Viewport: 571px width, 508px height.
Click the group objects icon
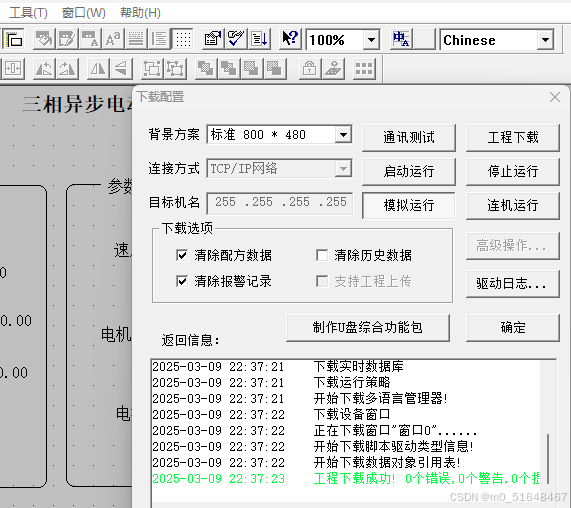coord(152,68)
